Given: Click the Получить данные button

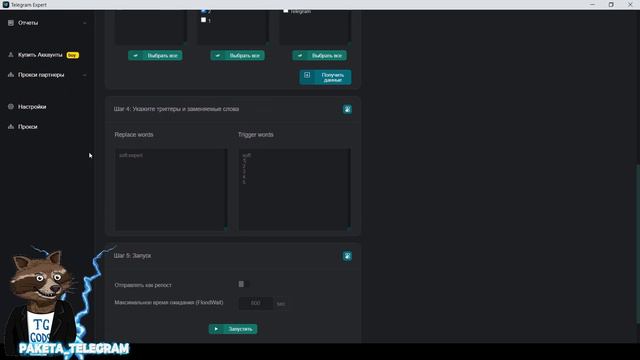Looking at the screenshot, I should [325, 77].
